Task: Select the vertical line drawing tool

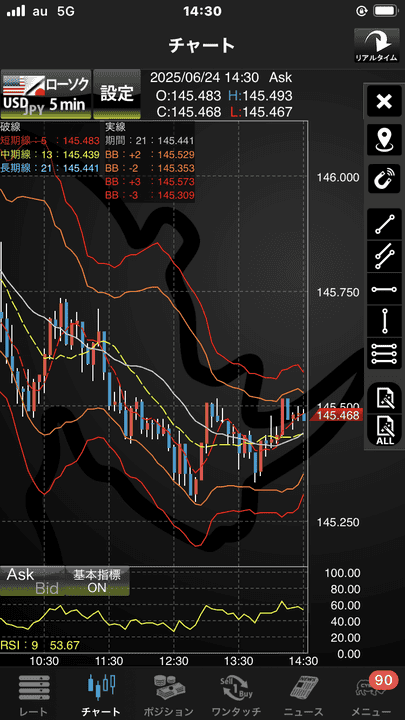Action: (384, 321)
